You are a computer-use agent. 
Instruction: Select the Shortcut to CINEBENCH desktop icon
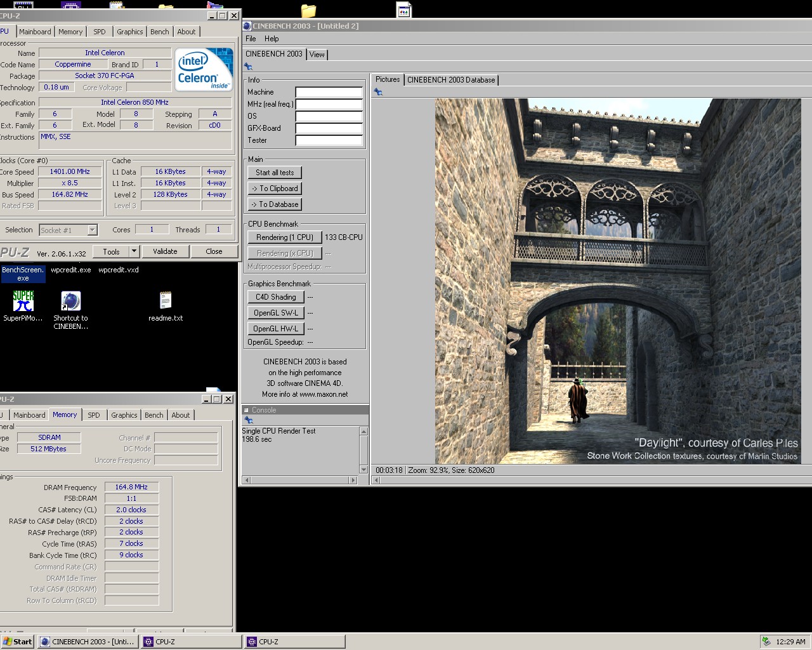point(70,310)
